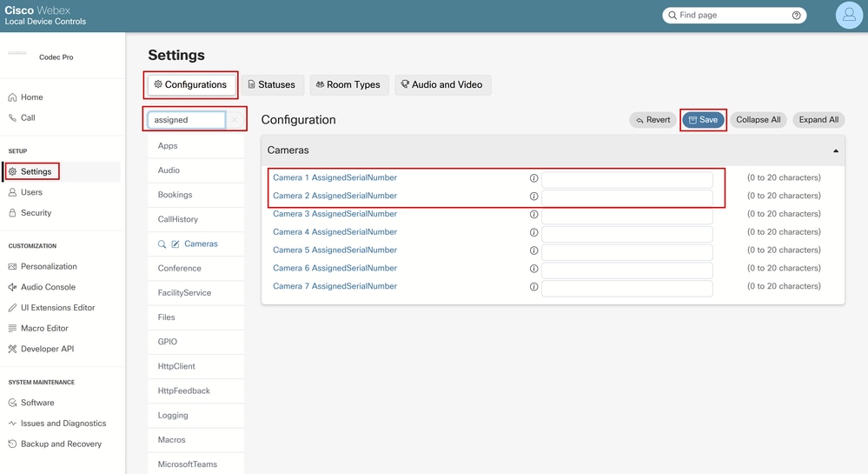Click info icon for Camera 6 AssignedSerialNumber
Viewport: 868px width, 474px height.
pos(533,269)
